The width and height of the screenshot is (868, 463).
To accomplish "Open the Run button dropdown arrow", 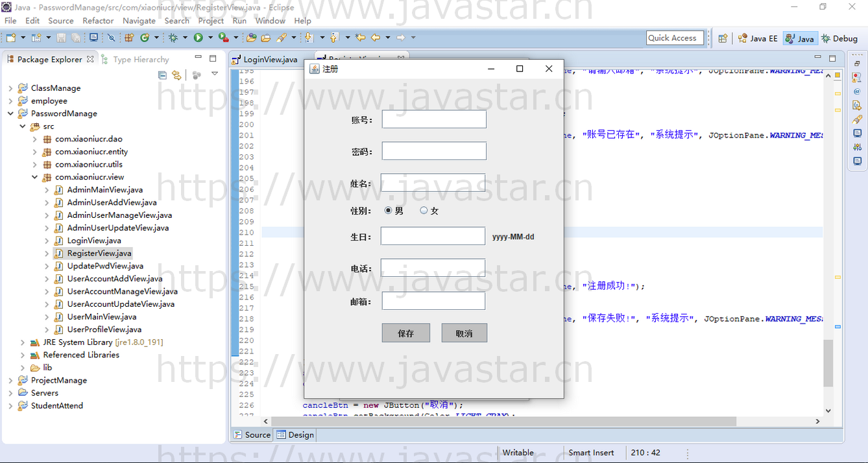I will pos(210,38).
